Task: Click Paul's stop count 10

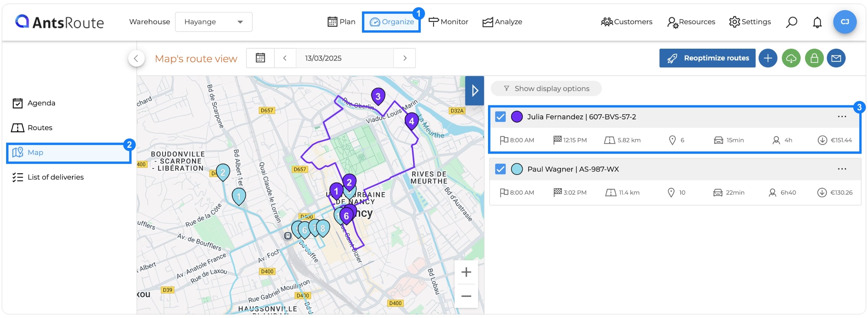Action: point(676,193)
